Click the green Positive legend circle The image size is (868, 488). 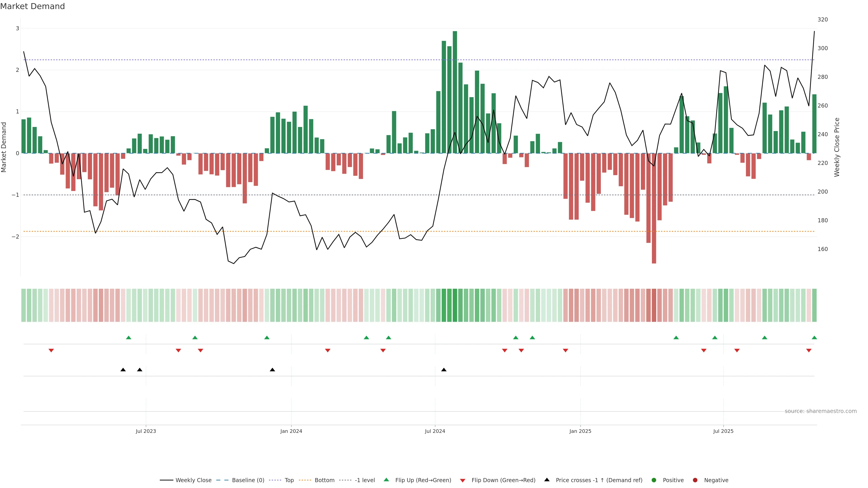coord(654,480)
